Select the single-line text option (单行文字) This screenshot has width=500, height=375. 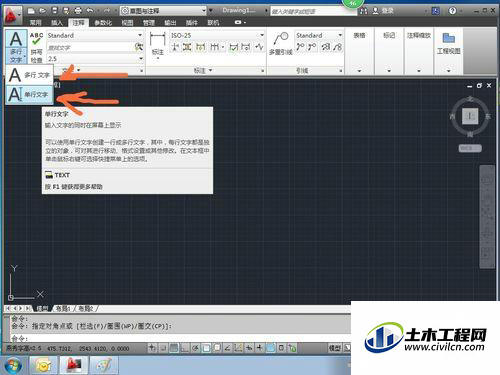[29, 94]
